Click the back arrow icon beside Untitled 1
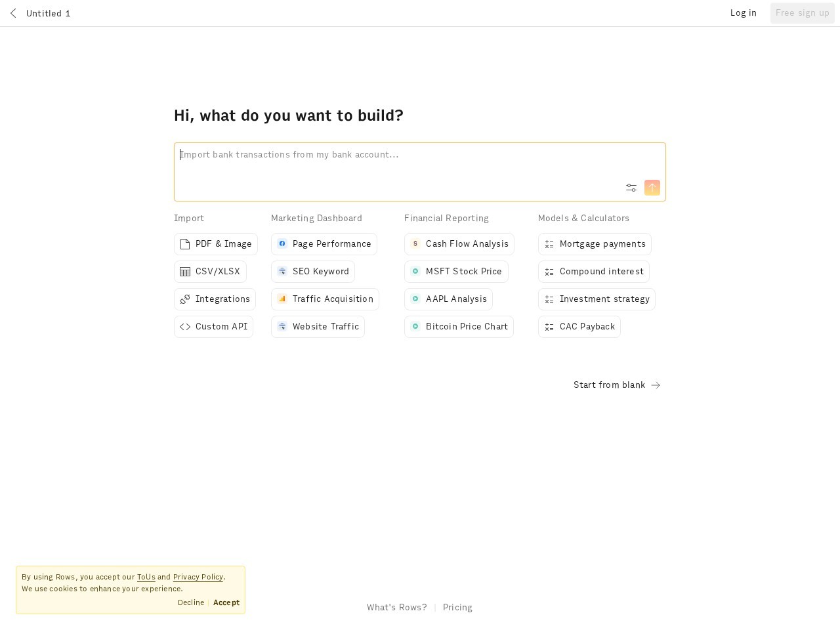840x630 pixels. 13,13
